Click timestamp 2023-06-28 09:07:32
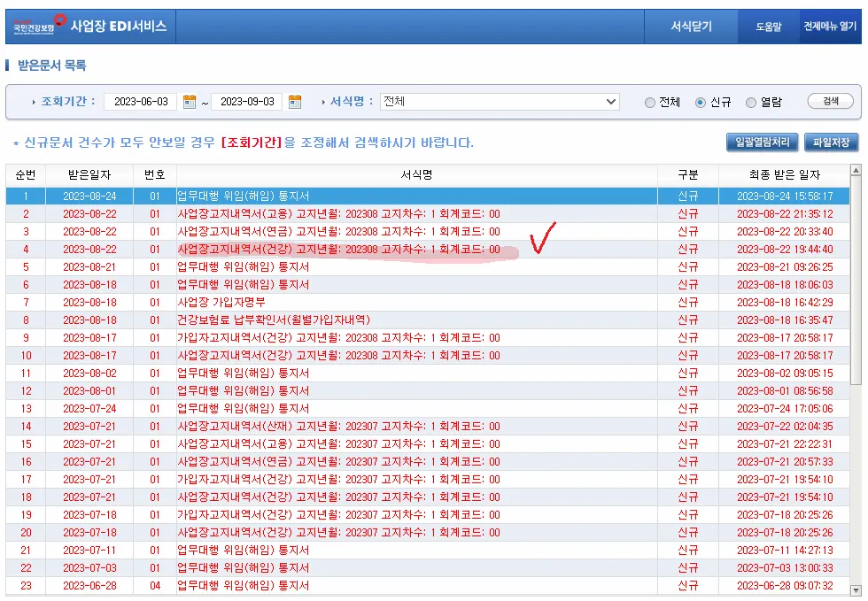 tap(785, 585)
